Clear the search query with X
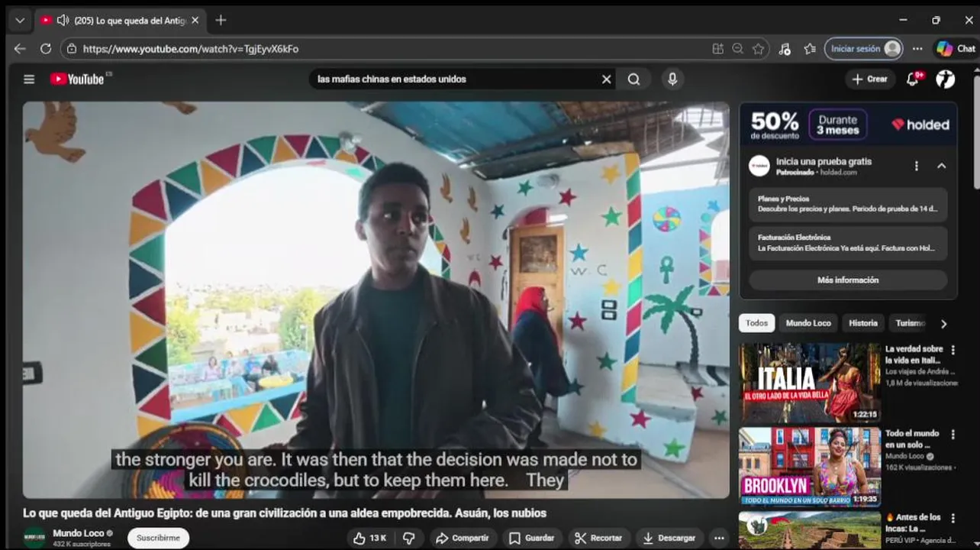 pos(606,79)
